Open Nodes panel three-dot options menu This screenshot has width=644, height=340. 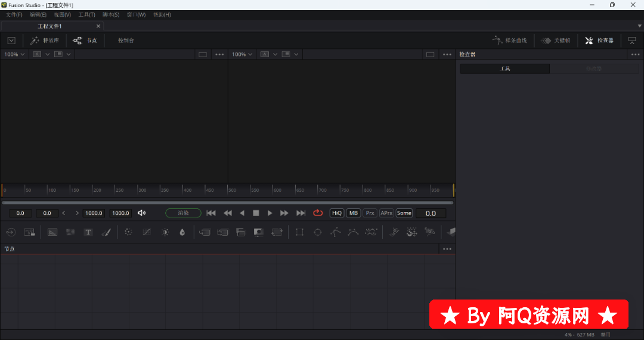(x=447, y=249)
